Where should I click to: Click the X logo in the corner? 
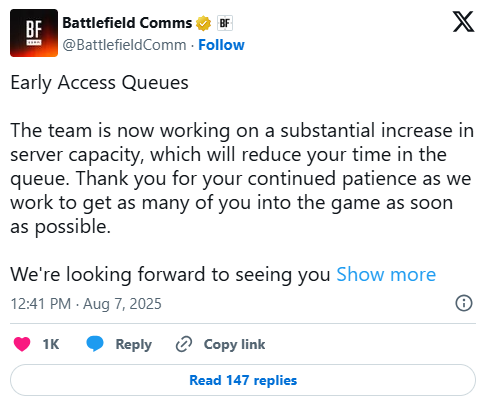(x=463, y=21)
